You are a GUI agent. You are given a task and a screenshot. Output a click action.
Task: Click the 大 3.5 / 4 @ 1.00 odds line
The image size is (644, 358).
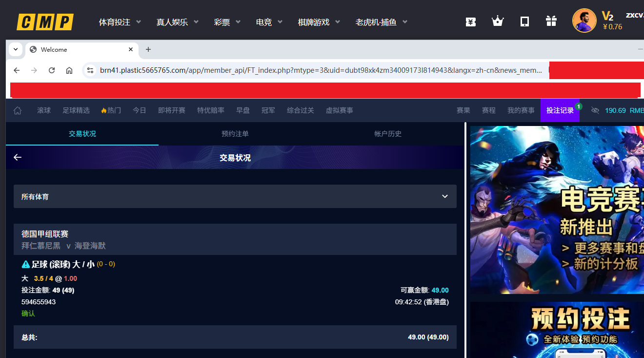tap(49, 278)
